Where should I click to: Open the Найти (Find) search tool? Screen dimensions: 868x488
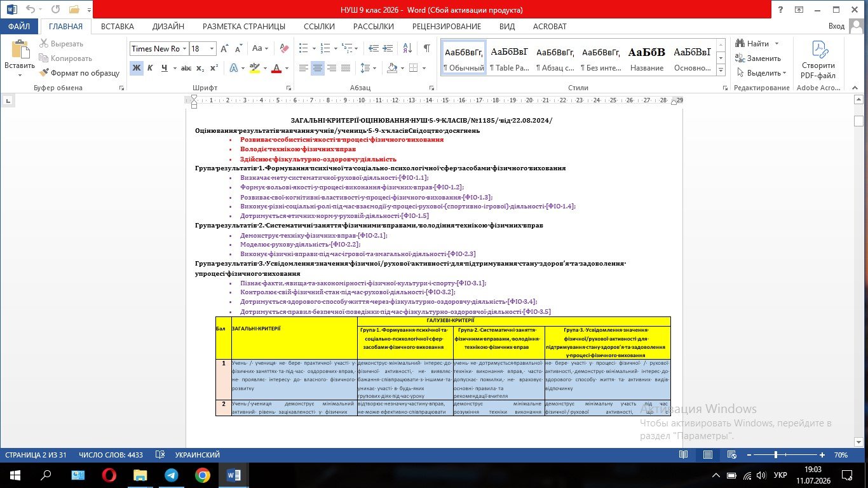tap(753, 44)
